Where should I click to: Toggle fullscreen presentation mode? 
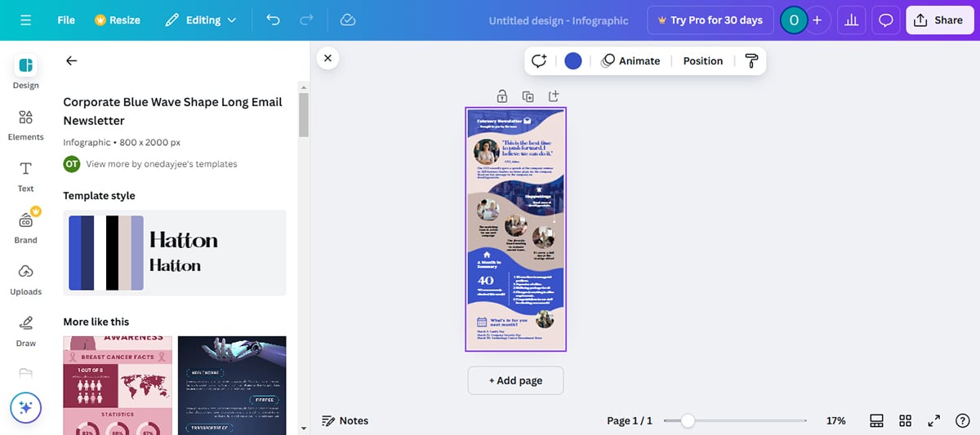pyautogui.click(x=933, y=420)
